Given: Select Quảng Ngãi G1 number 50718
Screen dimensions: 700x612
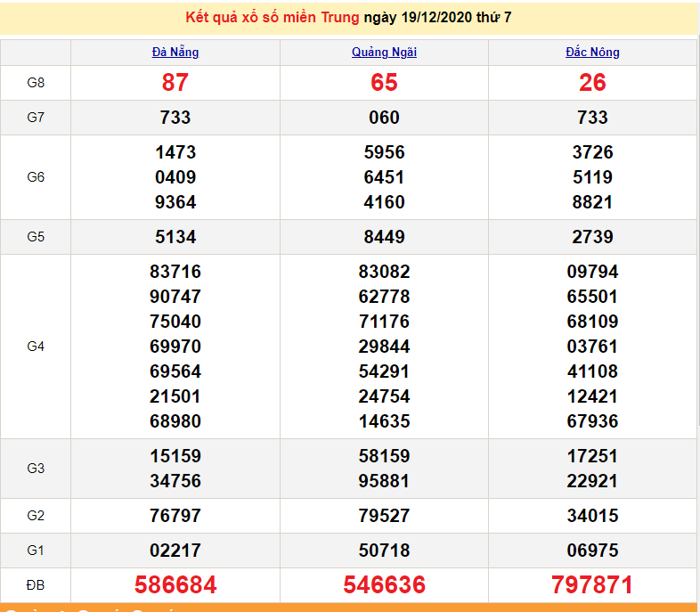Looking at the screenshot, I should click(x=384, y=551).
